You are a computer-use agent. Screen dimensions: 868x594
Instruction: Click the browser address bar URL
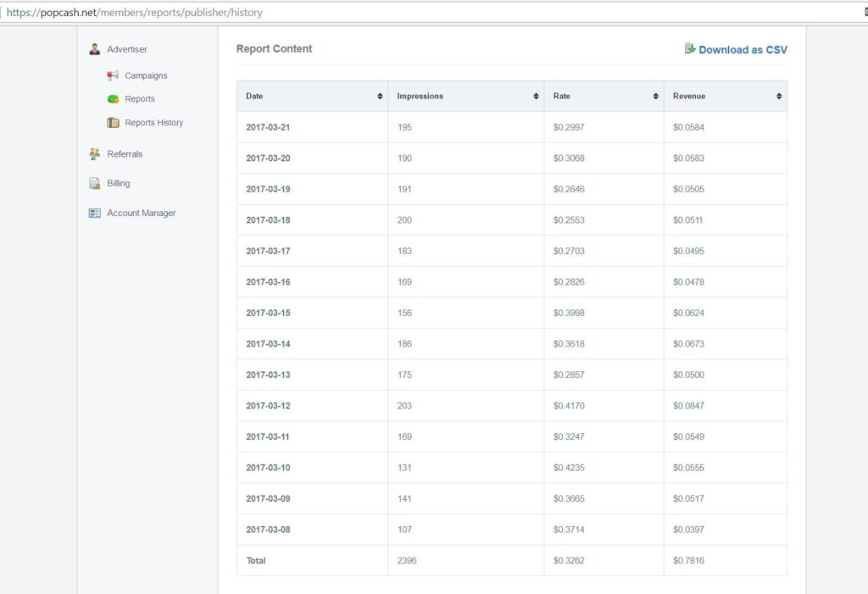tap(136, 13)
